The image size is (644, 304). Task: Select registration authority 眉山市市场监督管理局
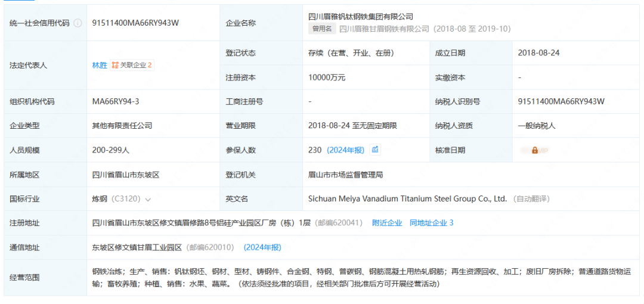tap(345, 175)
